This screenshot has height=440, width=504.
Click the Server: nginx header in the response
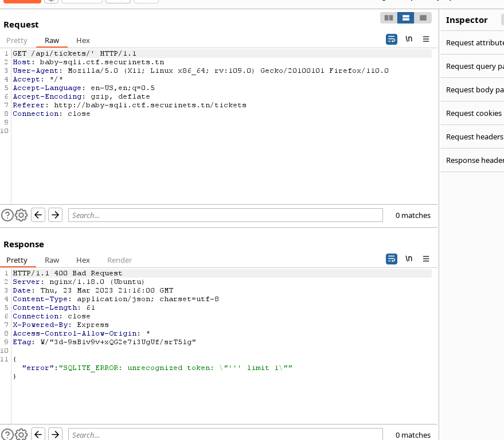[79, 282]
